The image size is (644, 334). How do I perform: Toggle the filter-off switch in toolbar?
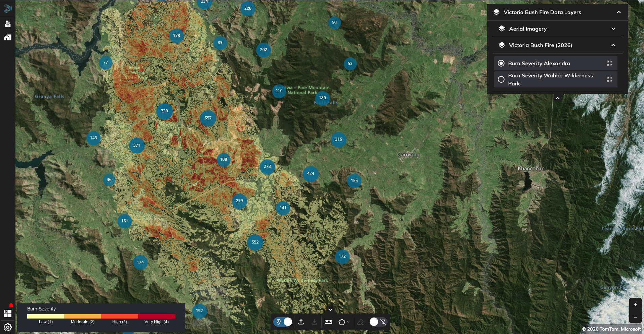point(378,322)
